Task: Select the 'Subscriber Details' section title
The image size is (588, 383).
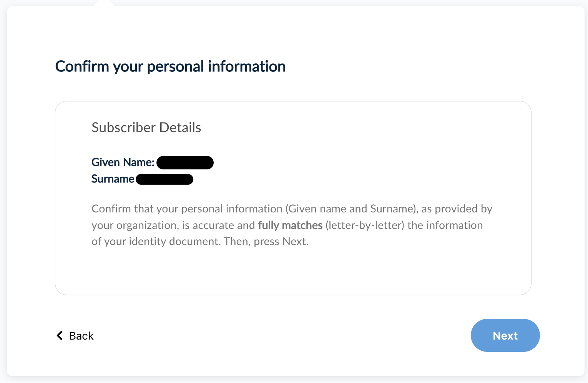Action: pos(146,128)
